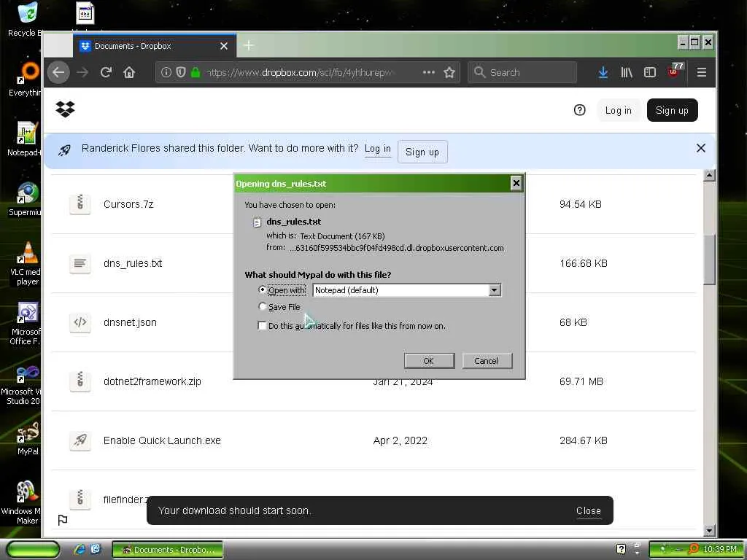Click the browser Search box
Screen dimensions: 747x560
[522, 72]
